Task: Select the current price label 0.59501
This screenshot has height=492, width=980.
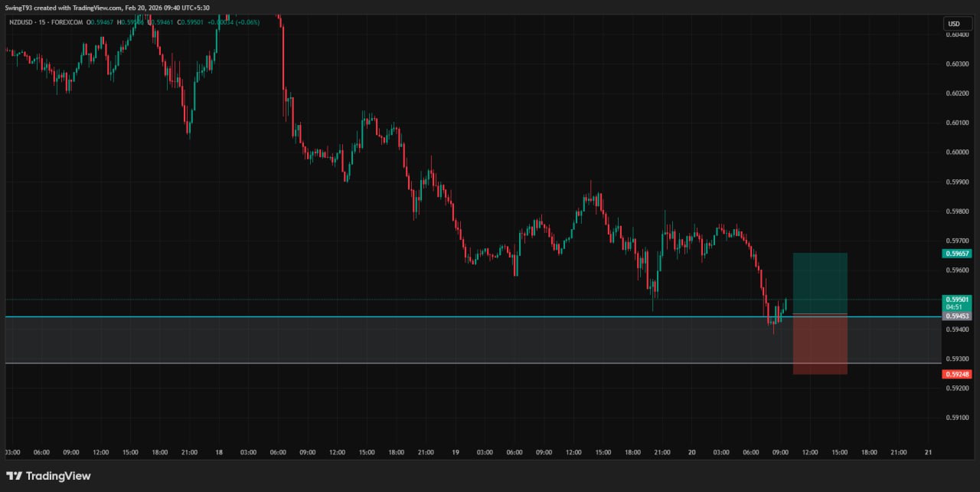Action: pyautogui.click(x=957, y=300)
